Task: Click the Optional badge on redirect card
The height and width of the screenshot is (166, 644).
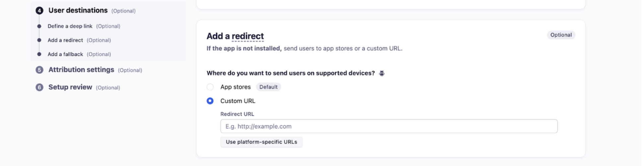Action: 561,35
